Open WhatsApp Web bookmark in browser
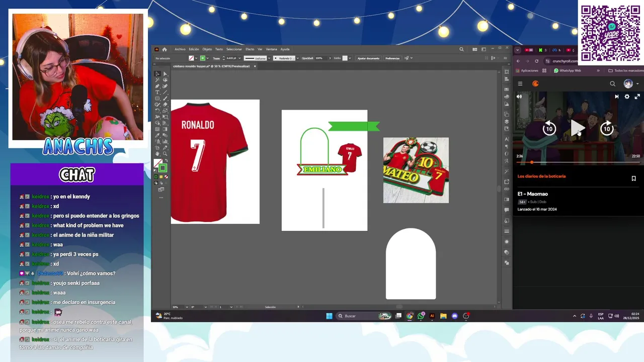 tap(568, 71)
